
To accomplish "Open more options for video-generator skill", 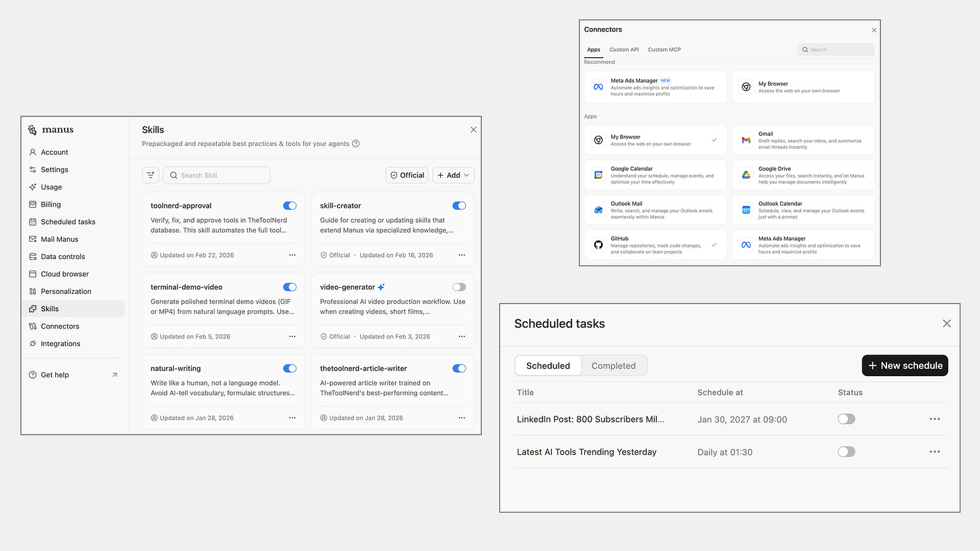I will pyautogui.click(x=462, y=336).
